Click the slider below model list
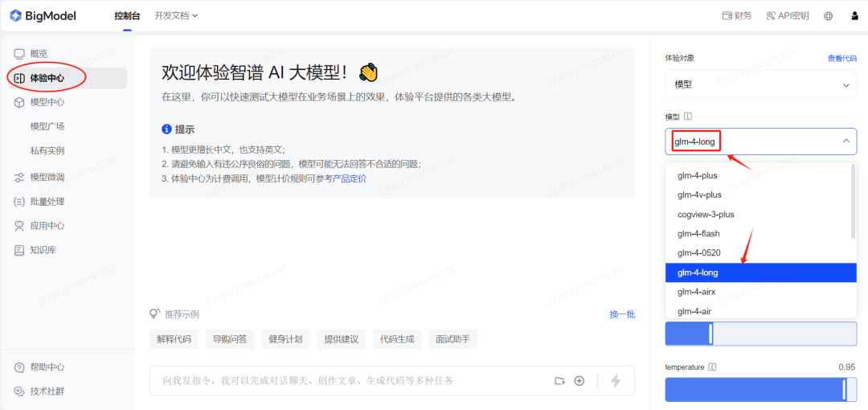The height and width of the screenshot is (410, 868). (x=760, y=334)
